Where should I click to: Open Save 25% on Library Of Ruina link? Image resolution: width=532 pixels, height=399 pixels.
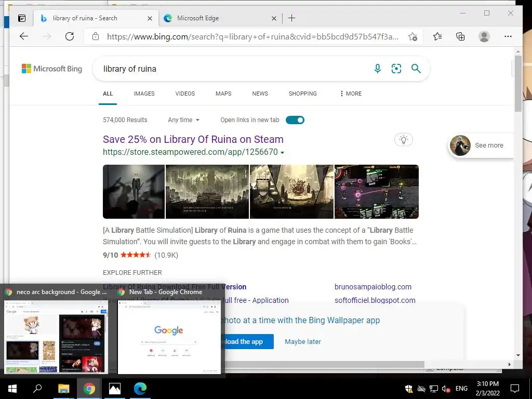pos(193,139)
